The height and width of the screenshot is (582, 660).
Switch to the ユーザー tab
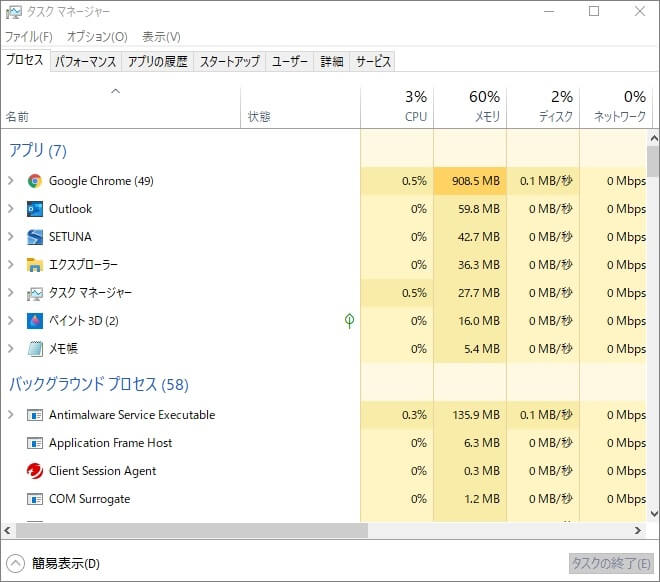tap(290, 62)
